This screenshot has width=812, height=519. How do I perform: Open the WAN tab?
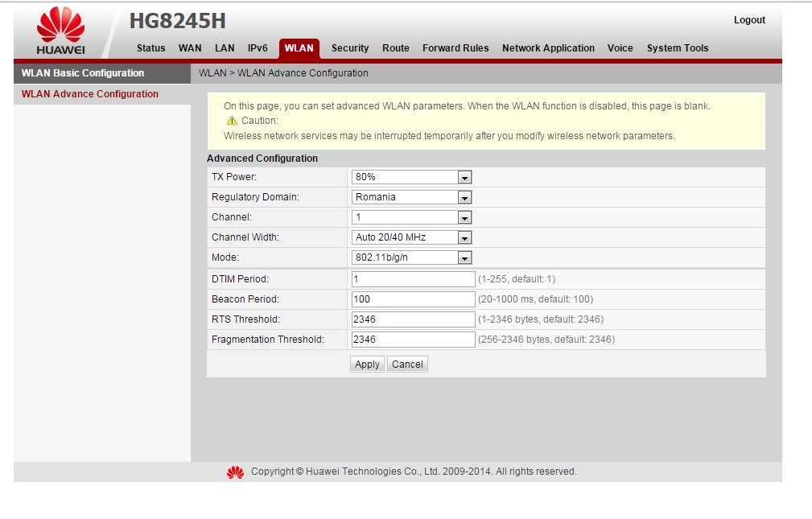[190, 48]
